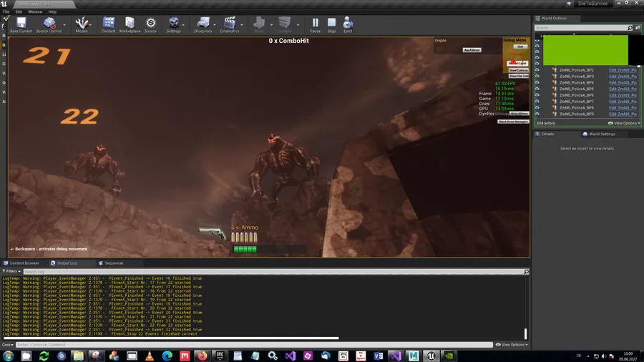Expand the Compile options dropdown arrow
This screenshot has width=644, height=362.
[298, 25]
